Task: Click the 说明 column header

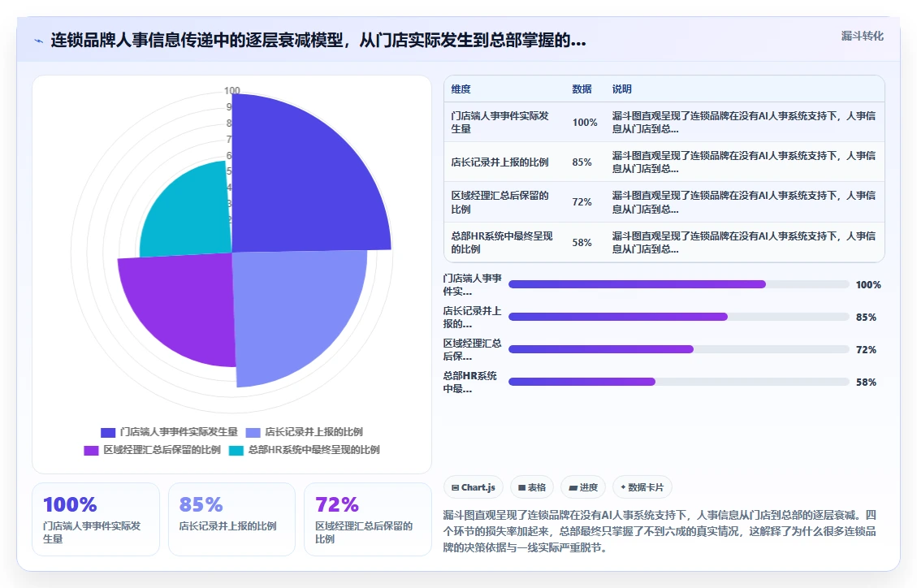Action: pos(621,89)
